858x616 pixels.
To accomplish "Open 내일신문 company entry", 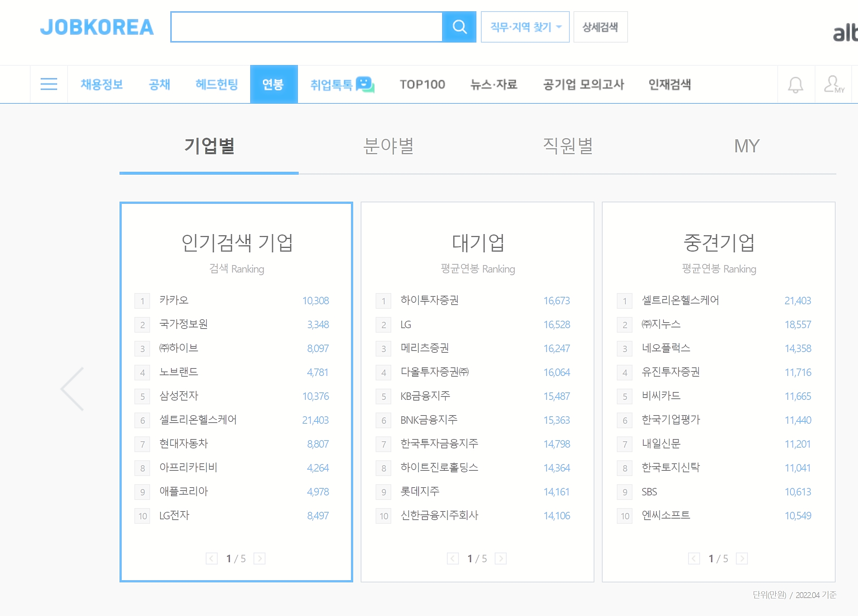I will pyautogui.click(x=661, y=444).
